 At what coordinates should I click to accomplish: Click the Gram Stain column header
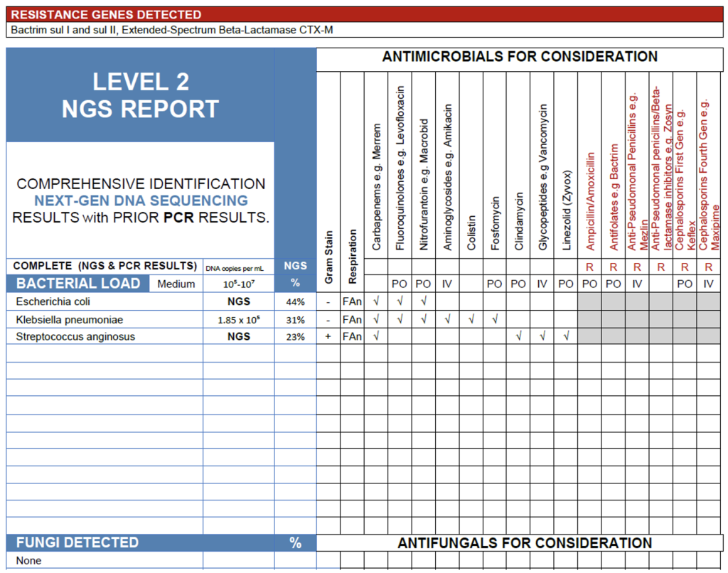[328, 256]
